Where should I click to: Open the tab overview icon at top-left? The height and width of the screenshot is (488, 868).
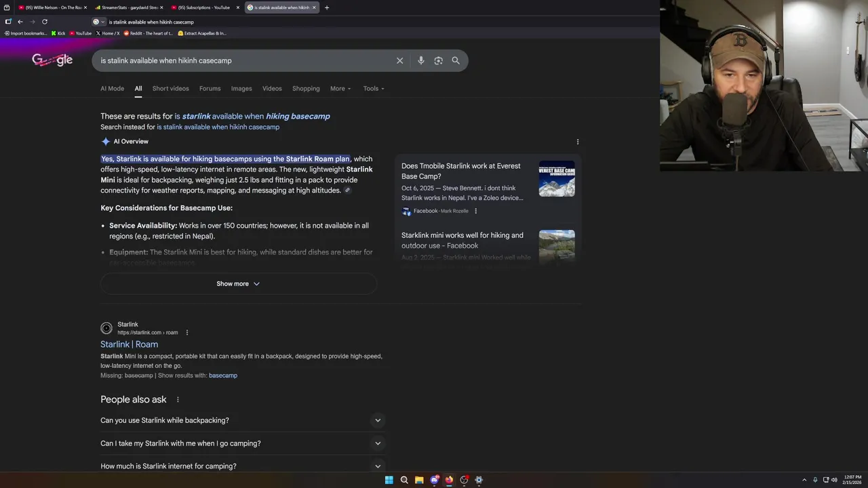coord(7,7)
